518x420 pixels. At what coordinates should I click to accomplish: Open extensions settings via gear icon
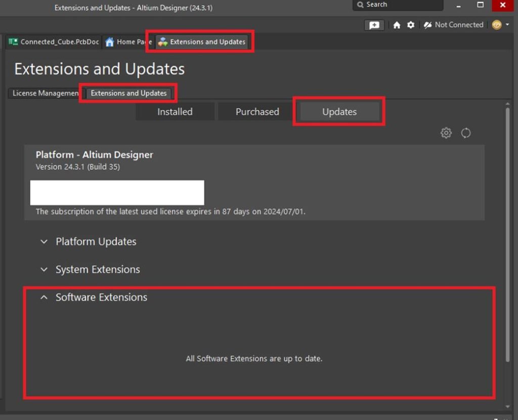446,133
